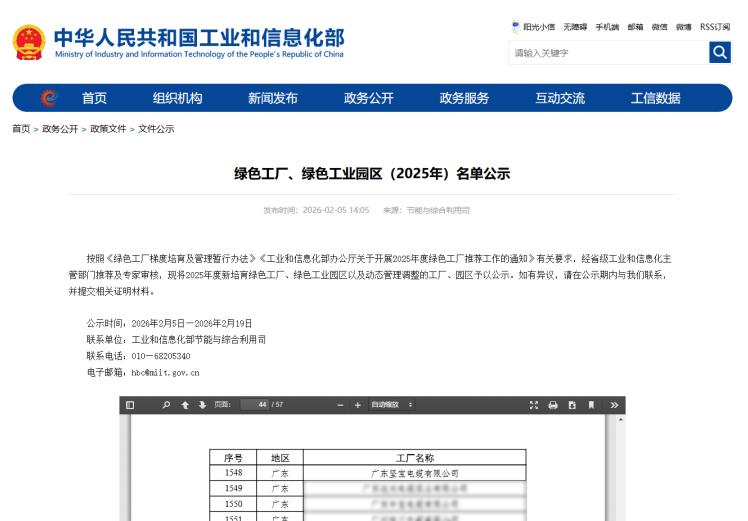The image size is (748, 521).
Task: Open the 工信数据 navigation menu
Action: tap(655, 98)
